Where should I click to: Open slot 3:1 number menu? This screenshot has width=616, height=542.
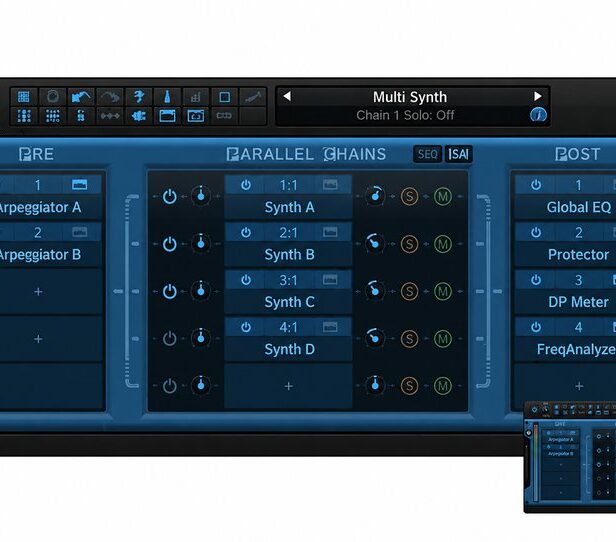pos(288,280)
